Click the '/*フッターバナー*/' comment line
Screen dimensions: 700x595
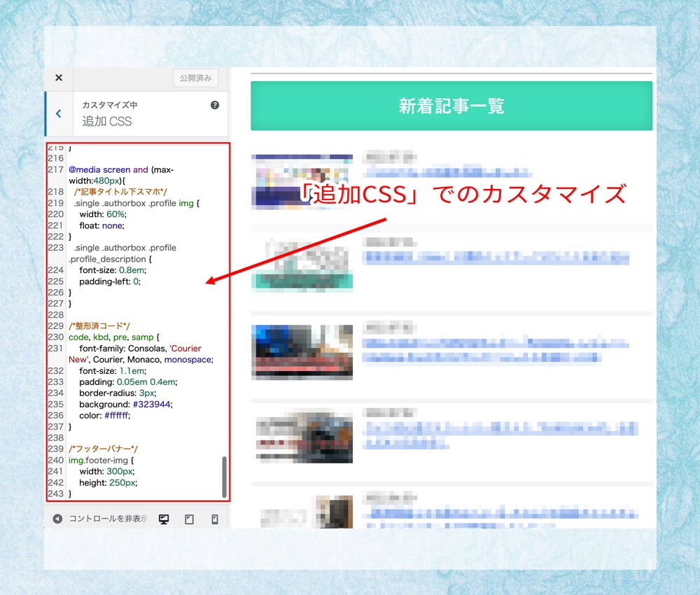click(103, 449)
